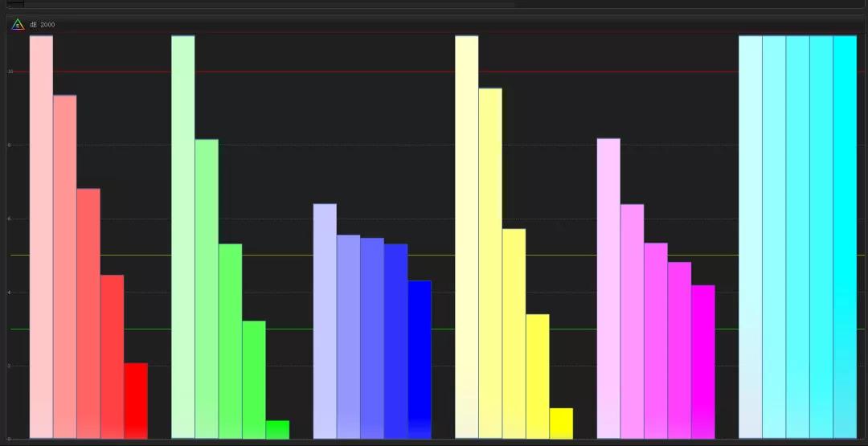Image resolution: width=868 pixels, height=446 pixels.
Task: Select the palest cream 20% yellow bar
Action: (x=467, y=237)
